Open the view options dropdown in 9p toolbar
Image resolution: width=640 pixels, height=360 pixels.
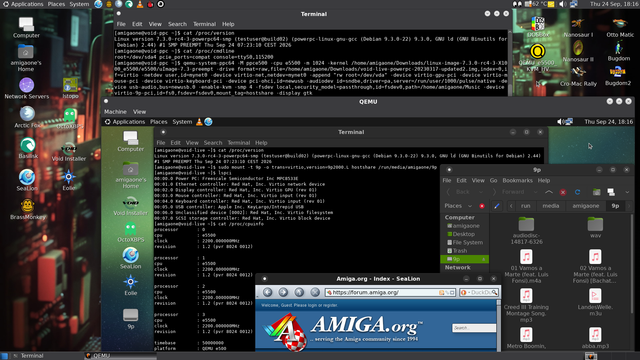(627, 192)
